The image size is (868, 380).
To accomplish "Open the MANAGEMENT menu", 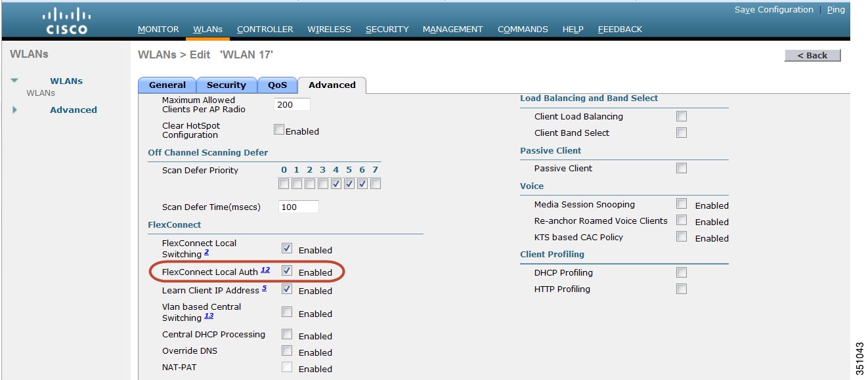I will coord(453,30).
